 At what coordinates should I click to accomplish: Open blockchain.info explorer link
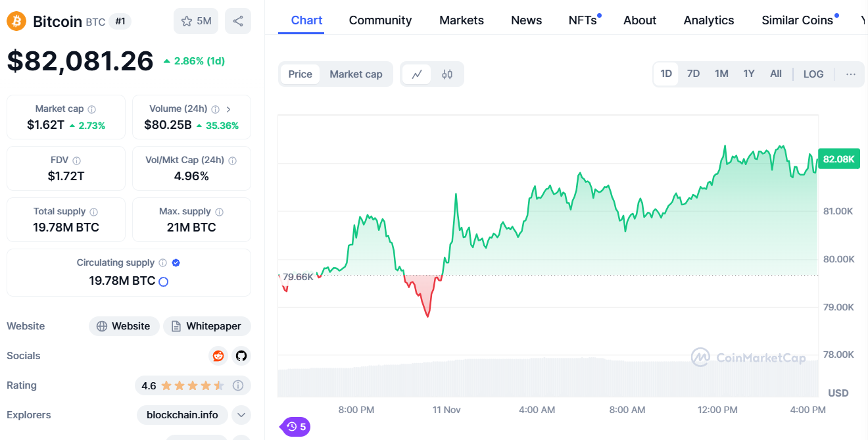click(182, 415)
